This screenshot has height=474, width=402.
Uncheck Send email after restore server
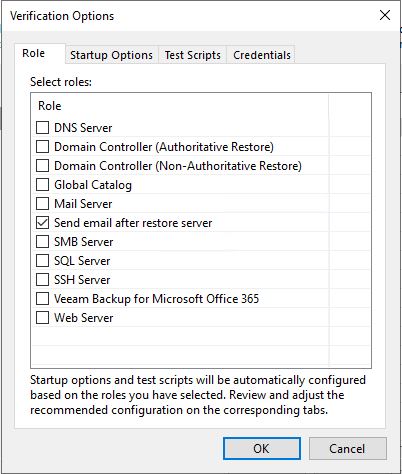(42, 222)
